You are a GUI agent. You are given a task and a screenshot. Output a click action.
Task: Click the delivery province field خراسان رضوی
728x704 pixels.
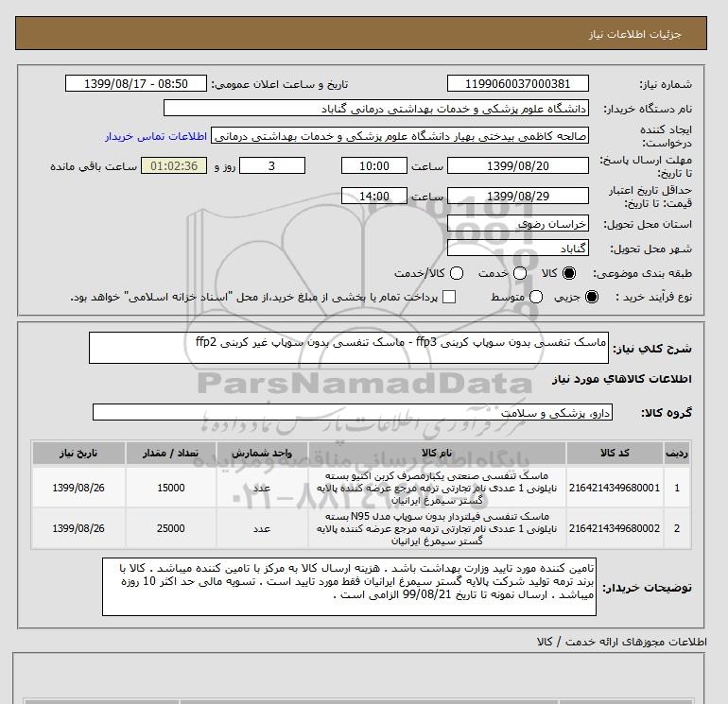(x=518, y=224)
